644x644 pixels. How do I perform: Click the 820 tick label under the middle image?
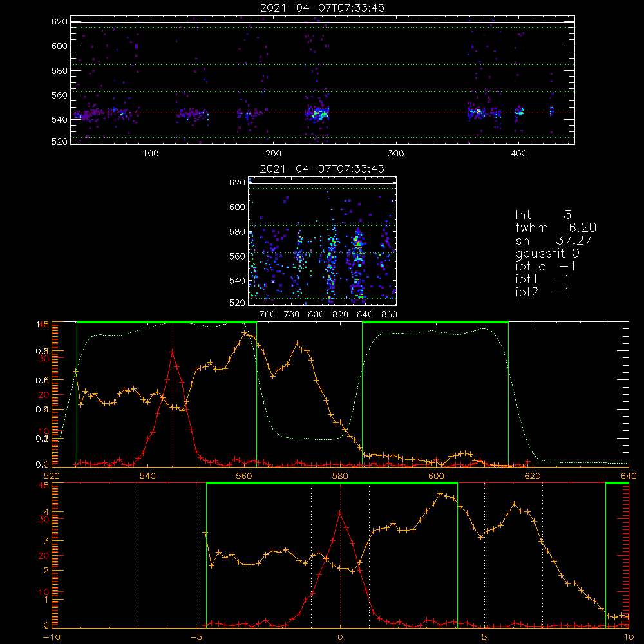pos(341,315)
